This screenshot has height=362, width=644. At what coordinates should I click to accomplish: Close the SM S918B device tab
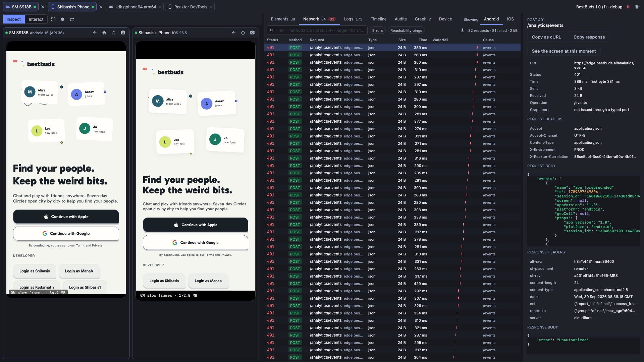tap(43, 7)
